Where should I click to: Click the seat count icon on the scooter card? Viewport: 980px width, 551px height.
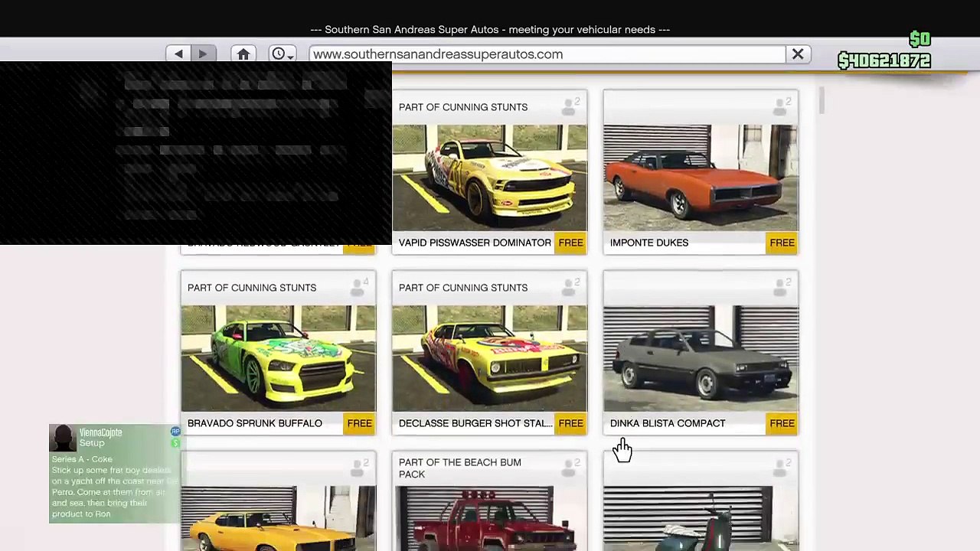coord(781,468)
